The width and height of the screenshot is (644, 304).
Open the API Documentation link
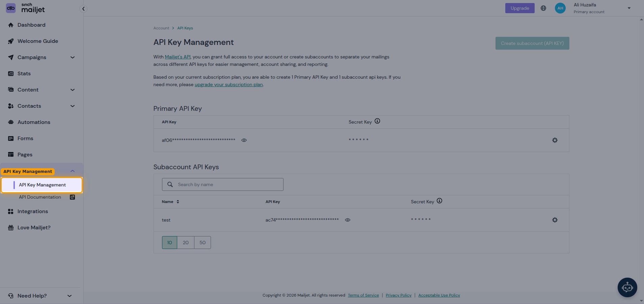40,197
